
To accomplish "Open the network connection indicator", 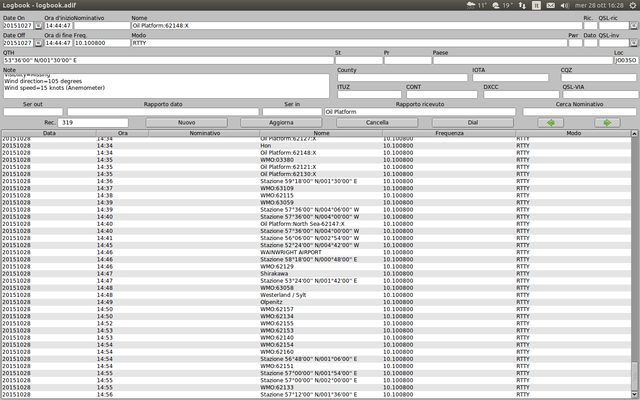I will 522,5.
